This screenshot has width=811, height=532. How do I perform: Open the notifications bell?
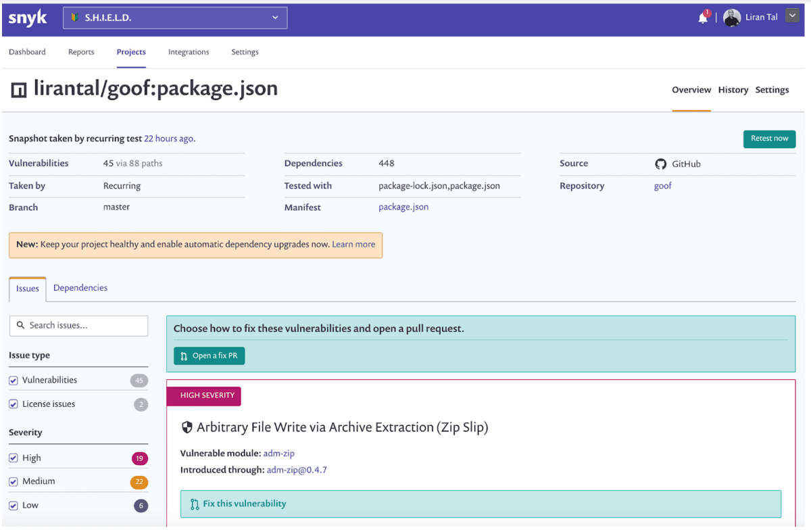coord(704,18)
